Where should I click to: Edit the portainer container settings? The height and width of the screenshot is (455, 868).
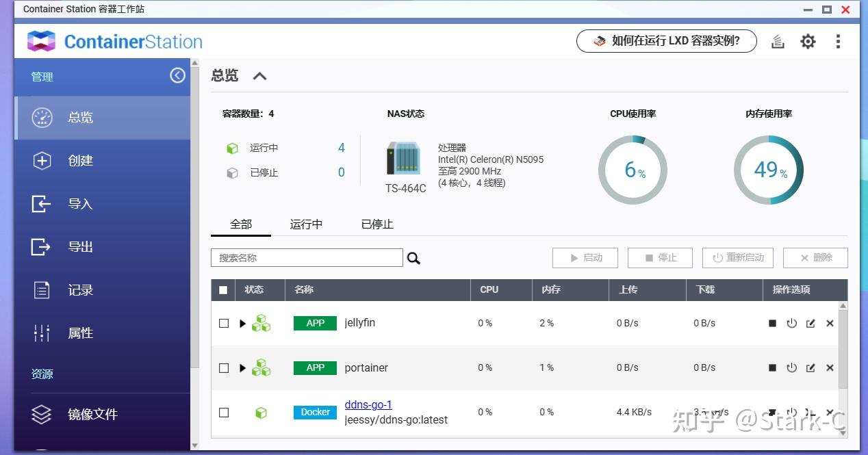click(810, 367)
